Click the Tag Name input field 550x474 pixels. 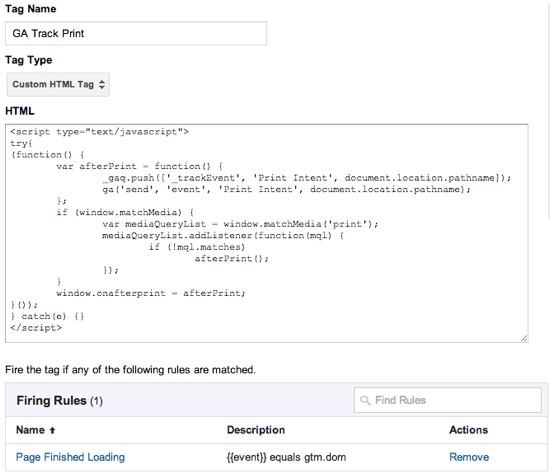(x=136, y=34)
